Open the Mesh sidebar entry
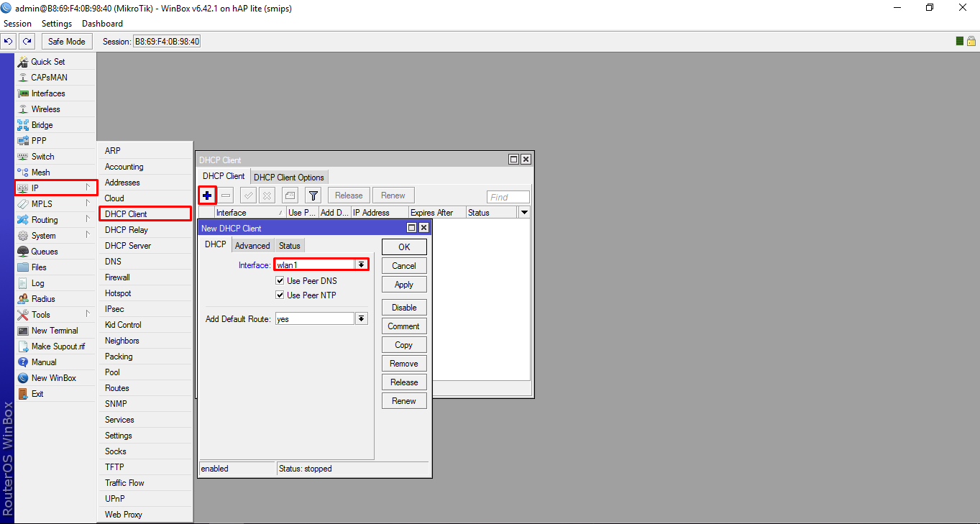Image resolution: width=980 pixels, height=524 pixels. (x=55, y=173)
